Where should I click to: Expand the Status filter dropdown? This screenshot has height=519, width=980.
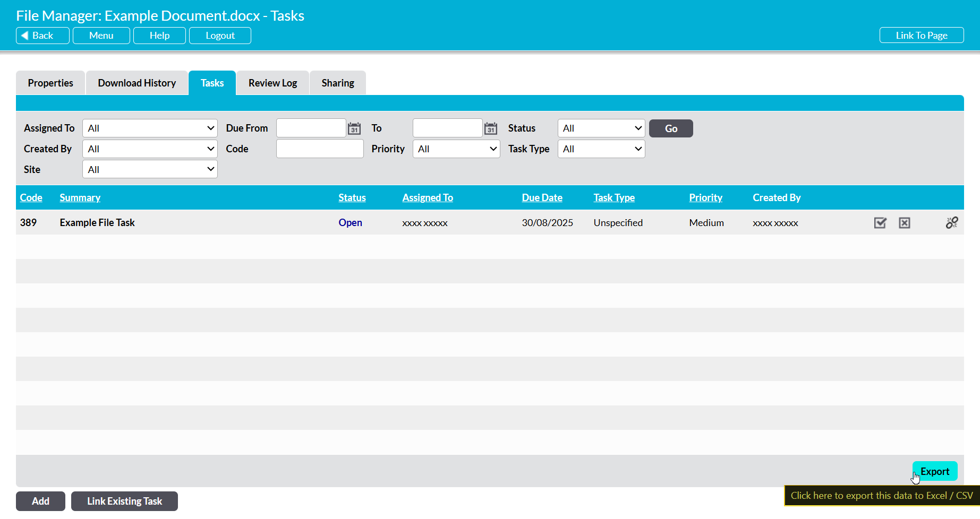(601, 128)
